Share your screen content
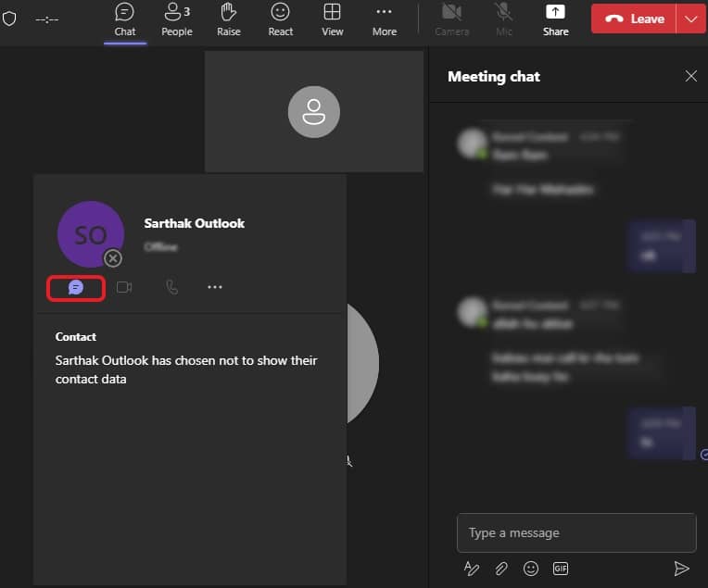Image resolution: width=708 pixels, height=588 pixels. (555, 19)
